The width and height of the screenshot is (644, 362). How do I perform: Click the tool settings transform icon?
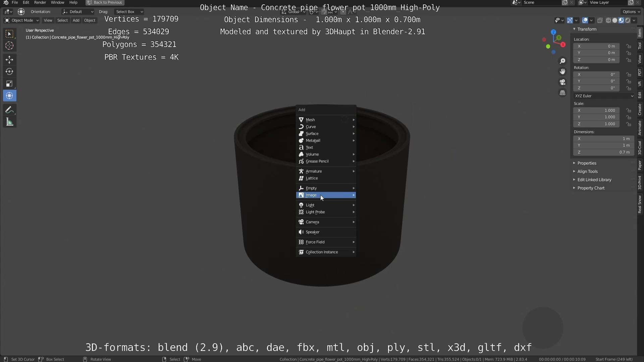21,12
